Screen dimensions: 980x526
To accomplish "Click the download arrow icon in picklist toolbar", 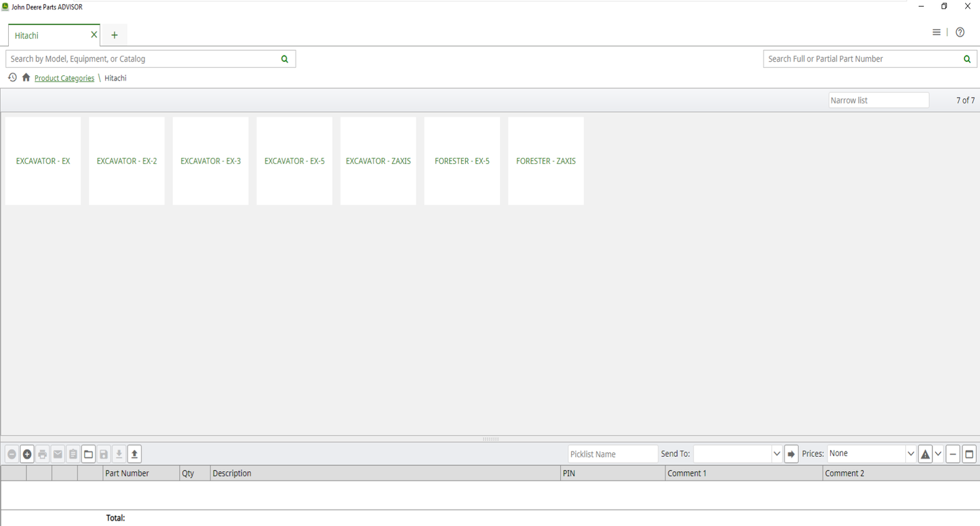I will tap(119, 454).
